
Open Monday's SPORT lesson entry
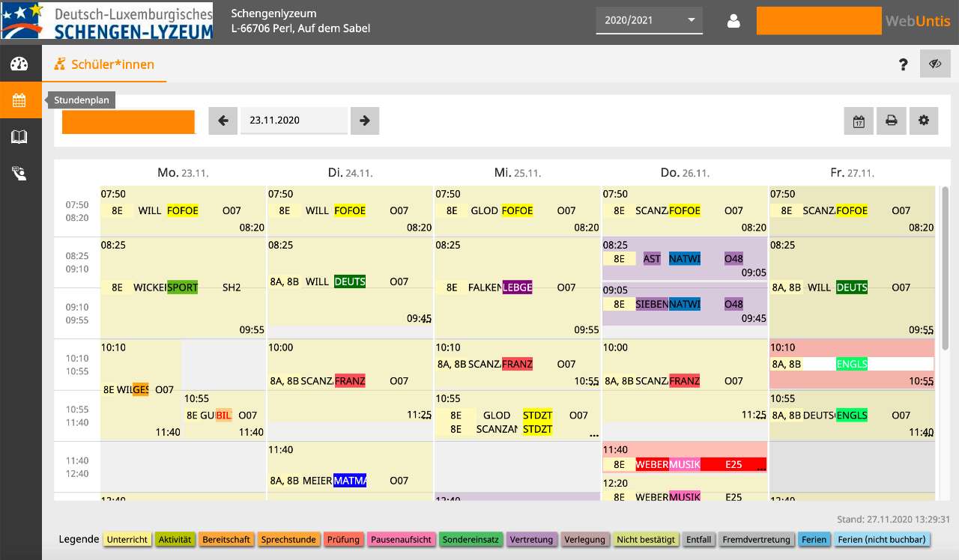[182, 287]
